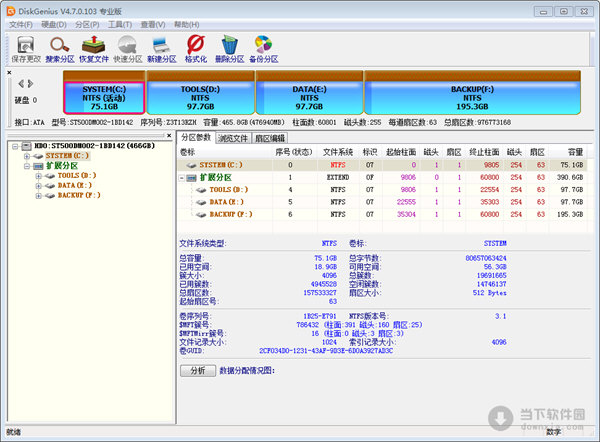Open the 搜索分区 search partition tool
The height and width of the screenshot is (442, 600).
60,49
